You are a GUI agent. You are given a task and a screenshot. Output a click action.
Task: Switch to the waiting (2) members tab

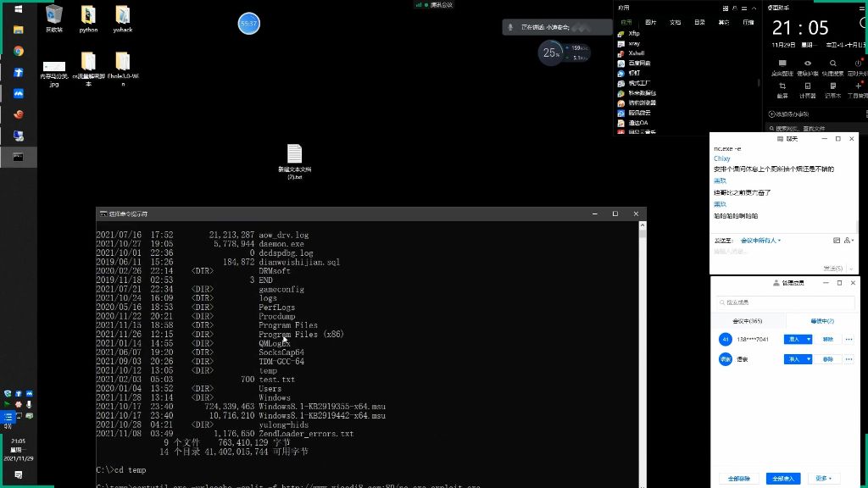[822, 321]
